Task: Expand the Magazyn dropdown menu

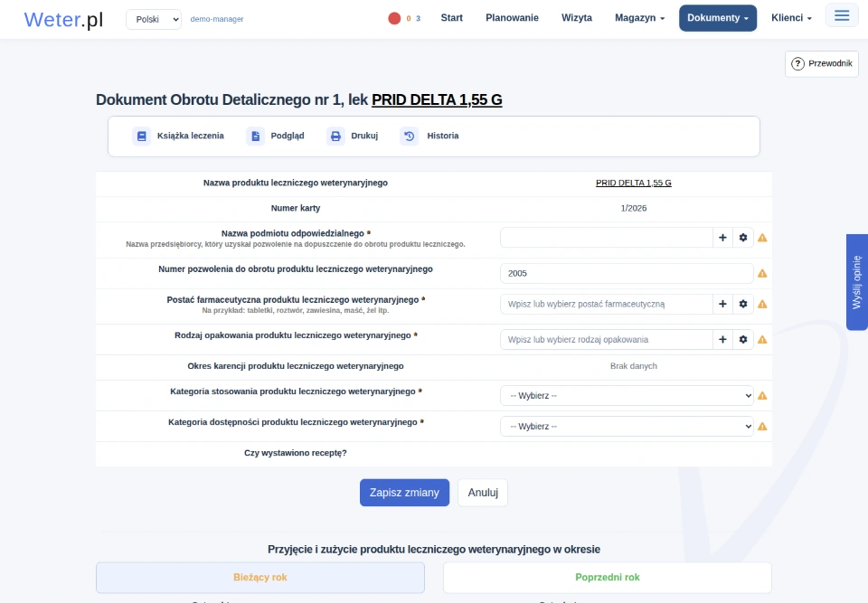Action: point(639,18)
